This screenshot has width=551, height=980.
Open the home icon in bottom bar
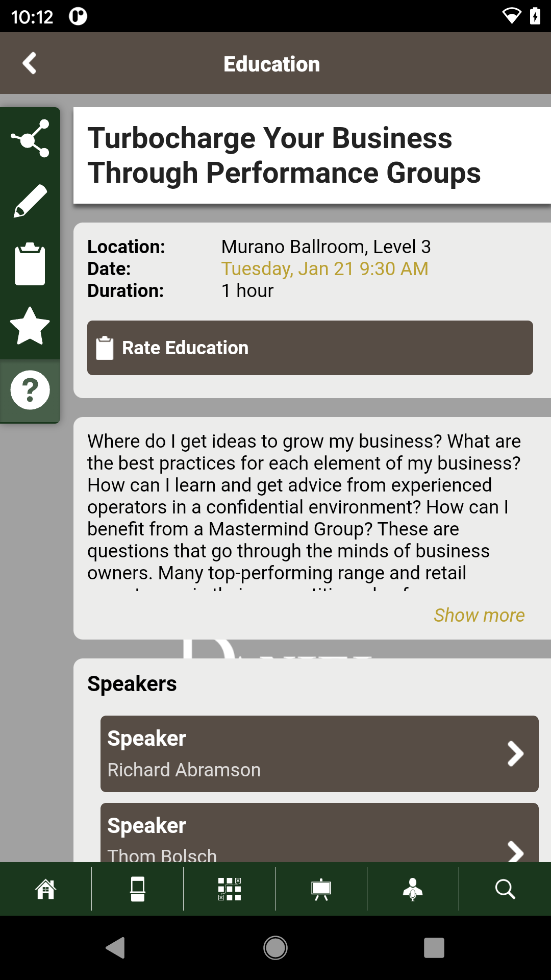click(x=46, y=889)
